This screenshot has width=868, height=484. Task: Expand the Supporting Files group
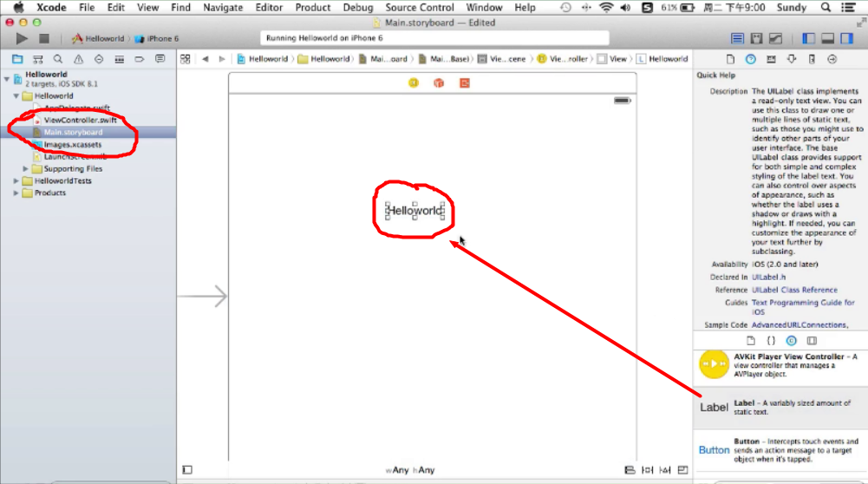(x=25, y=168)
